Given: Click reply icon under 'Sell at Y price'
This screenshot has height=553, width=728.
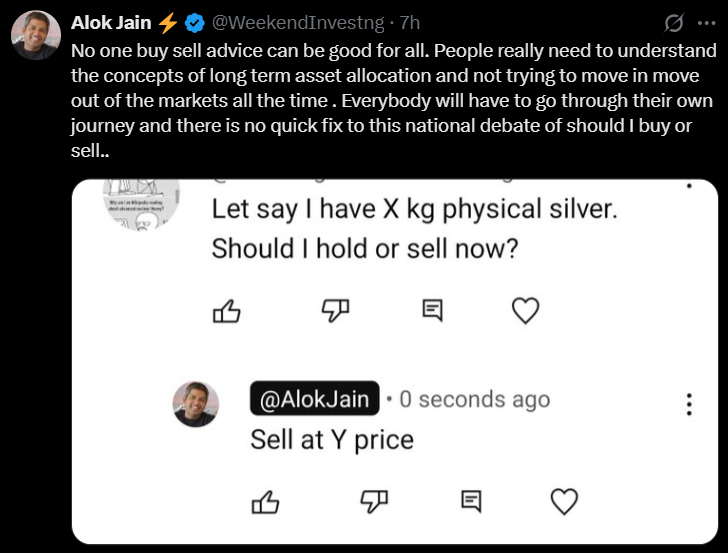Looking at the screenshot, I should pyautogui.click(x=470, y=500).
